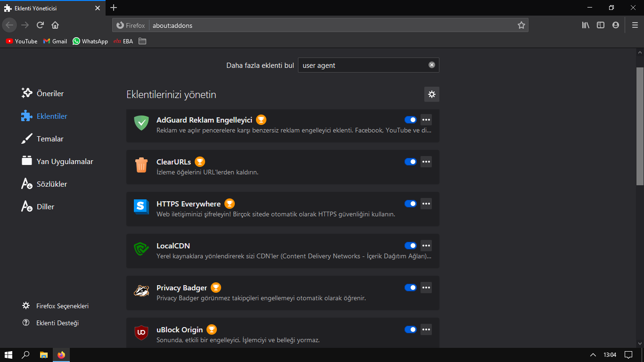Screen dimensions: 644x362
Task: Open the Library icon in the toolbar
Action: click(x=586, y=25)
